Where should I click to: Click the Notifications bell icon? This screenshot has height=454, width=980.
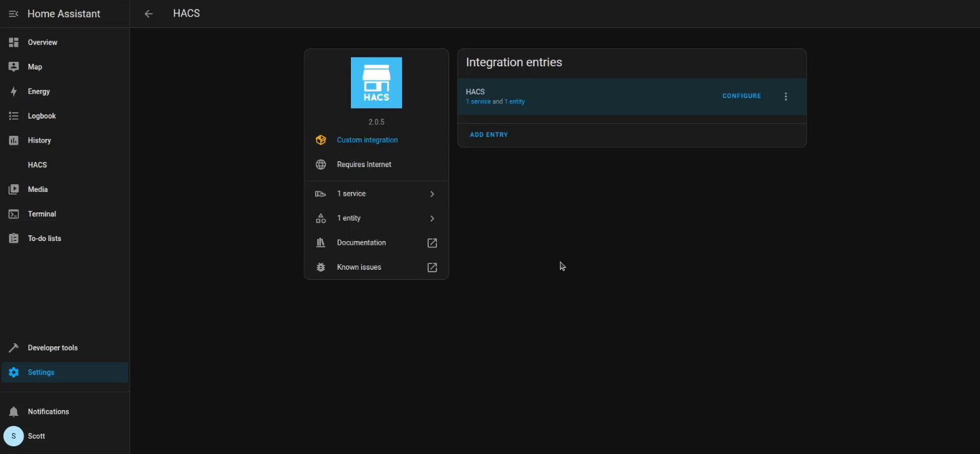click(x=13, y=412)
